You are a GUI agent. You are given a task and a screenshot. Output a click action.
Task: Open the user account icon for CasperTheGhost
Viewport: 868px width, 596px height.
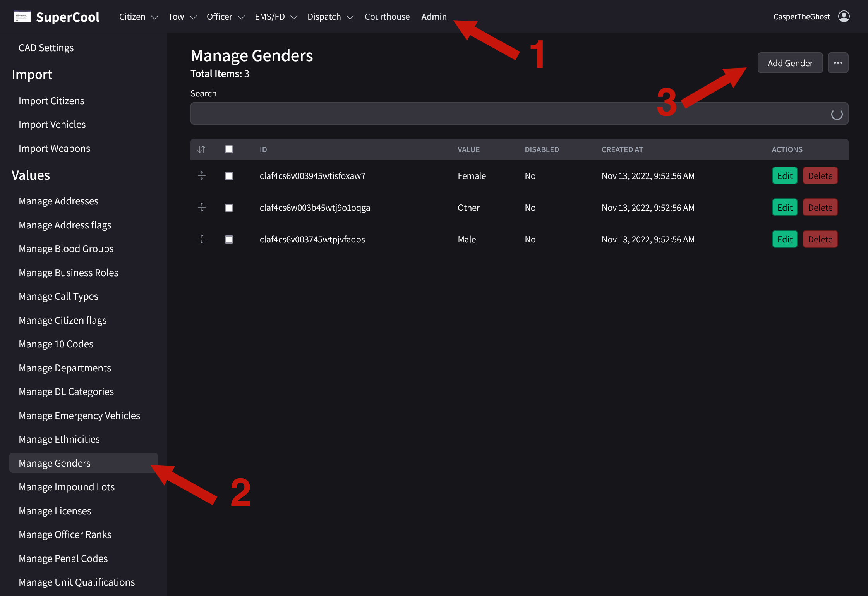(x=844, y=16)
